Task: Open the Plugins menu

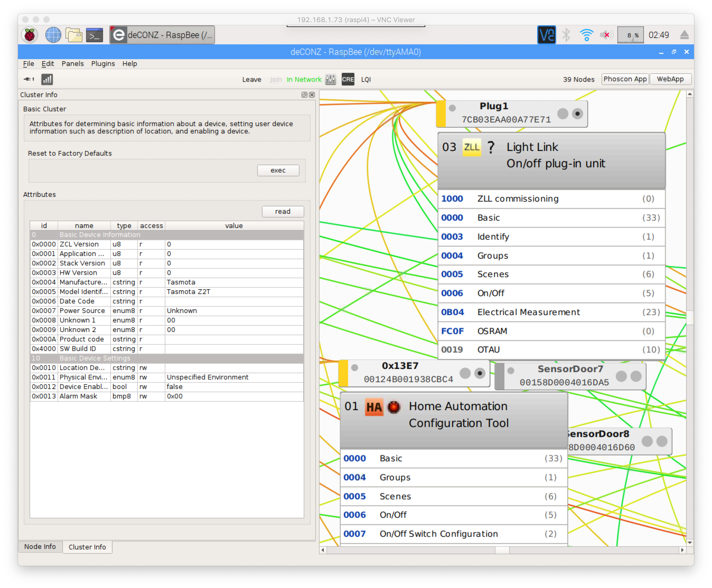Action: pyautogui.click(x=103, y=64)
